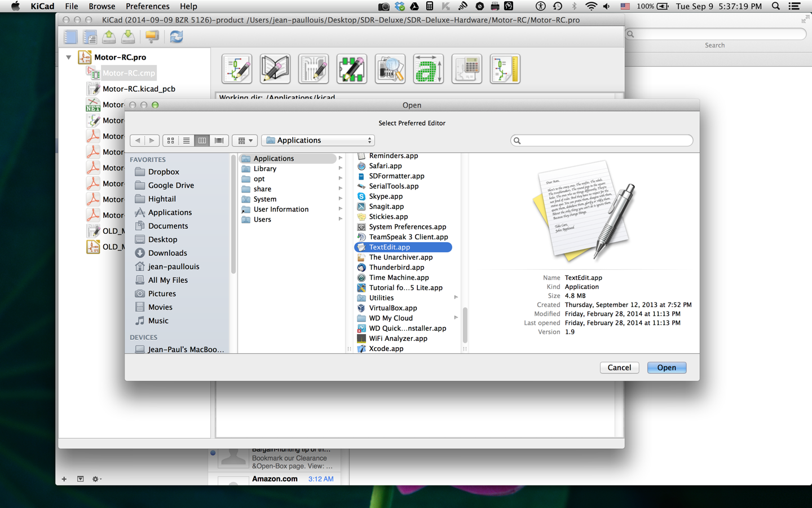Open the Browse menu
Viewport: 812px width, 508px height.
point(101,6)
